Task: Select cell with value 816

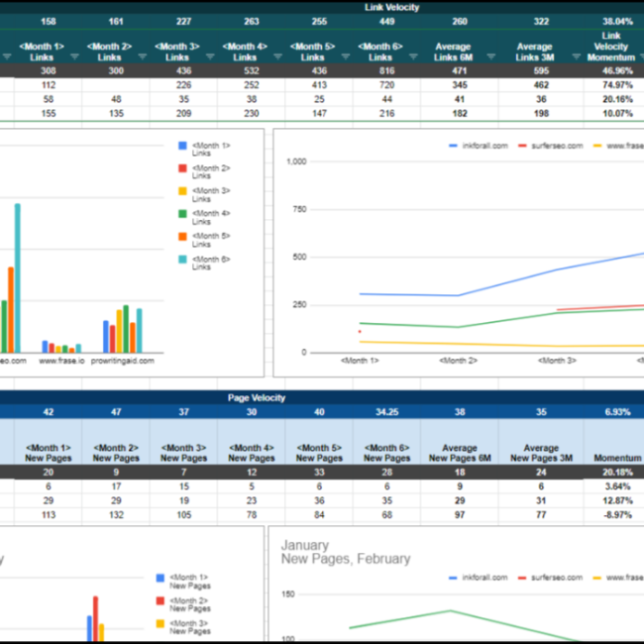Action: (386, 70)
